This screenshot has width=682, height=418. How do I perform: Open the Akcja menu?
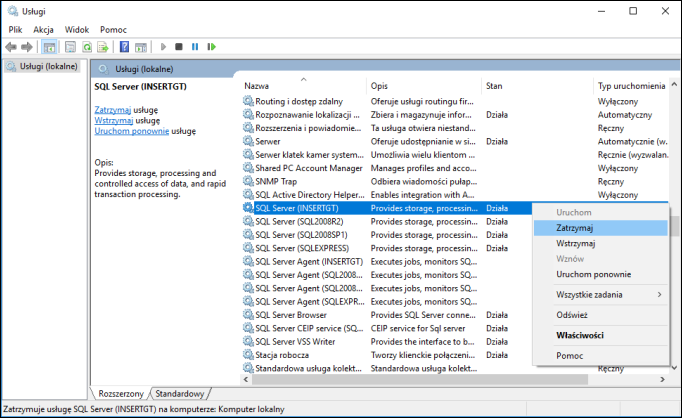point(43,30)
